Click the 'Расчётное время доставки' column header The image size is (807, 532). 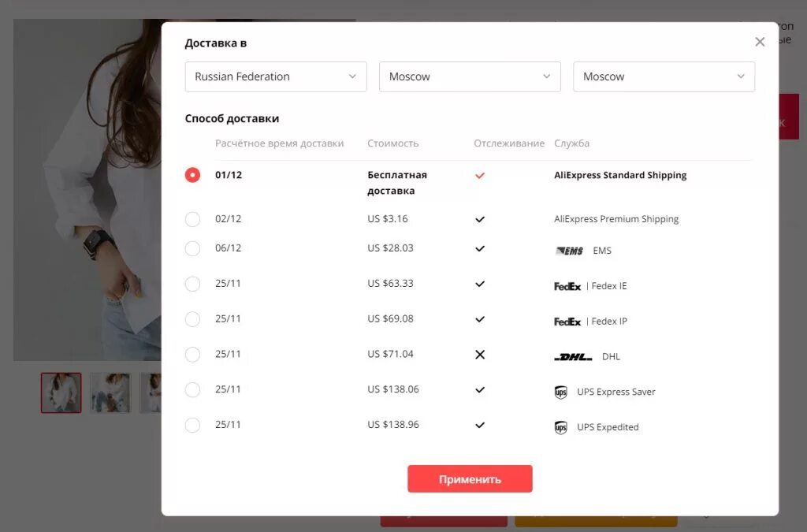[280, 143]
